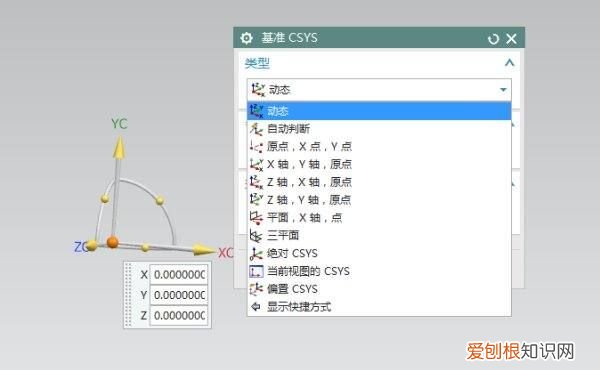Viewport: 600px width, 370px height.
Task: Click icon beside Z 轴, X 轴, 原点
Action: coord(256,182)
